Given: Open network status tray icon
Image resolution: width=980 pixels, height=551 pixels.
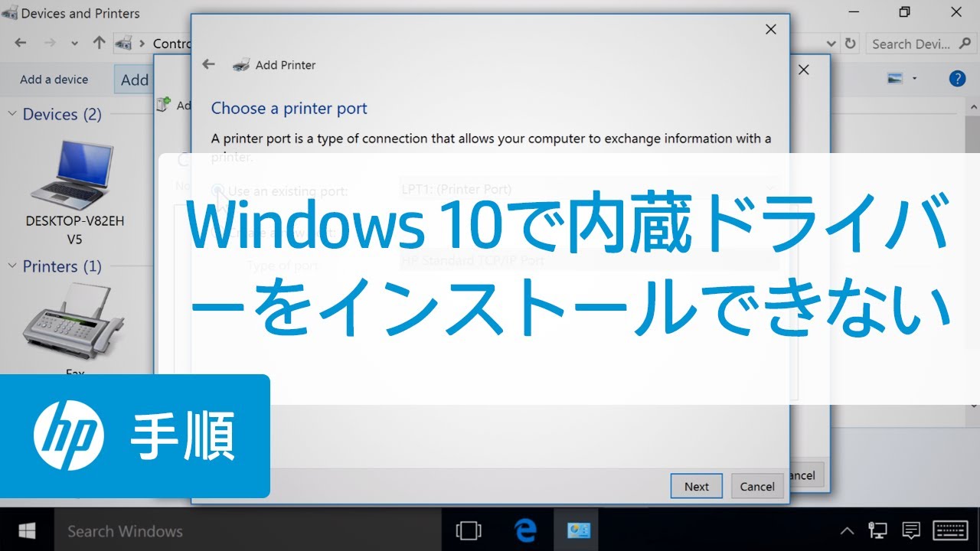Looking at the screenshot, I should tap(878, 530).
